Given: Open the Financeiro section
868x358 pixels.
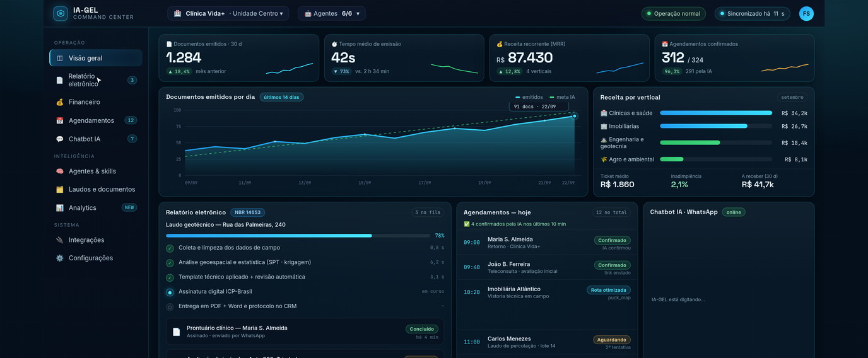Looking at the screenshot, I should 96,102.
